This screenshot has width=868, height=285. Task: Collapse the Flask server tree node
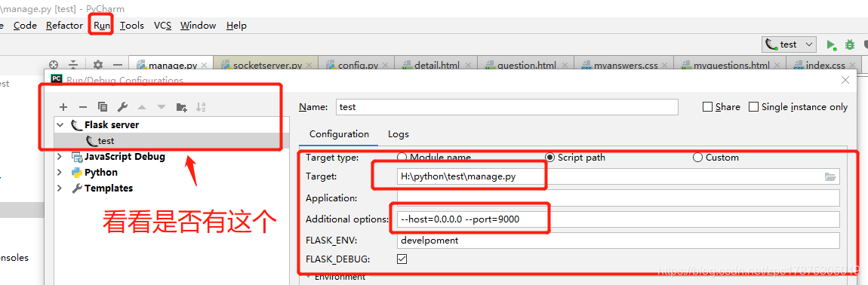[x=60, y=125]
